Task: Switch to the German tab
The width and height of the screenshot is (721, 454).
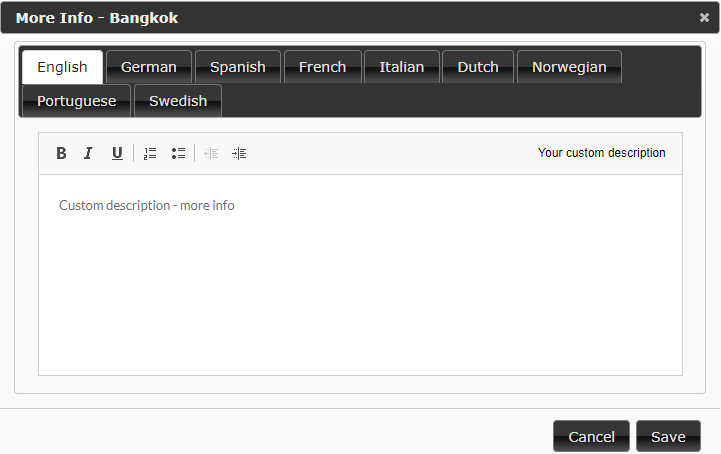Action: coord(149,67)
